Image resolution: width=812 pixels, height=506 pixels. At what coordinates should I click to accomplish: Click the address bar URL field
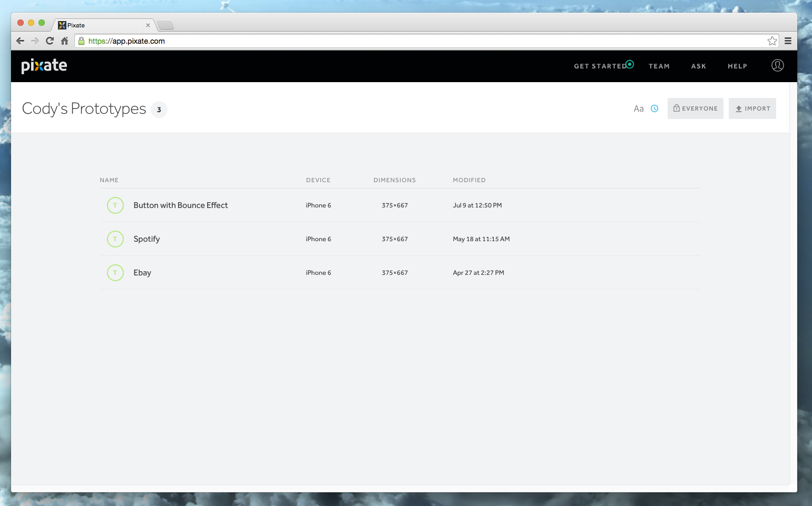tap(422, 41)
